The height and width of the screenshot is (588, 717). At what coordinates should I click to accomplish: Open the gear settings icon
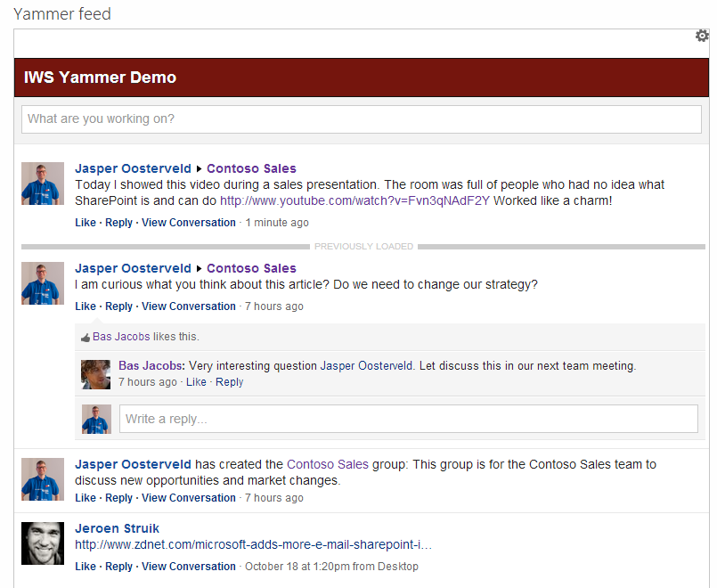tap(702, 36)
